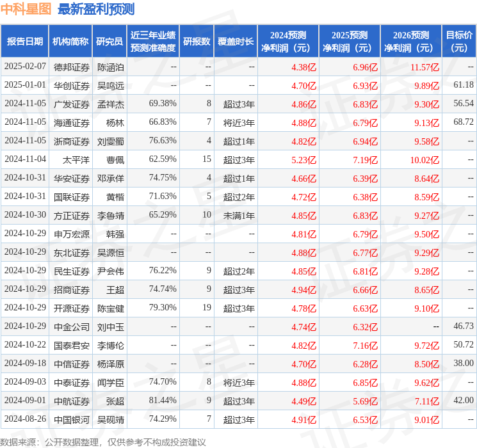Click the 中泰证券 institution cell

pos(72,383)
